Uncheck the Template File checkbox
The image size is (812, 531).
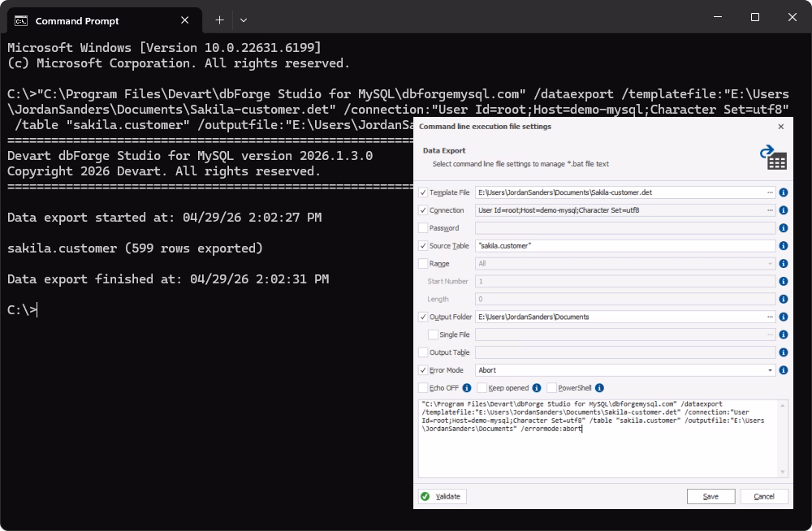(x=423, y=192)
